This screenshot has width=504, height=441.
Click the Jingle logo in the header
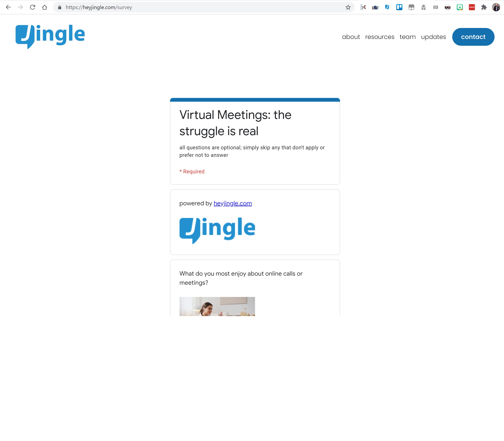pos(50,36)
